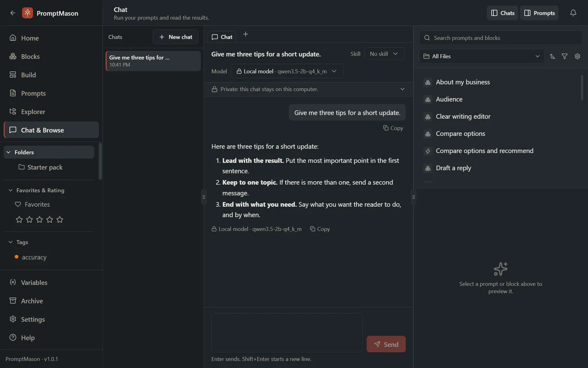Select the Compare options and recommend prompt
588x368 pixels.
point(485,151)
